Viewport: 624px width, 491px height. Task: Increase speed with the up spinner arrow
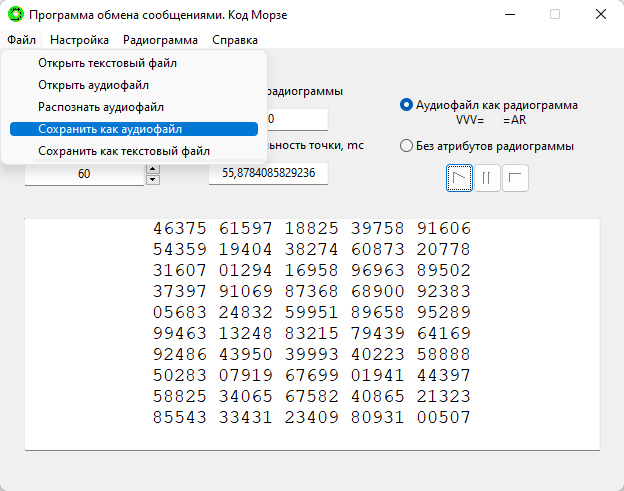(153, 169)
